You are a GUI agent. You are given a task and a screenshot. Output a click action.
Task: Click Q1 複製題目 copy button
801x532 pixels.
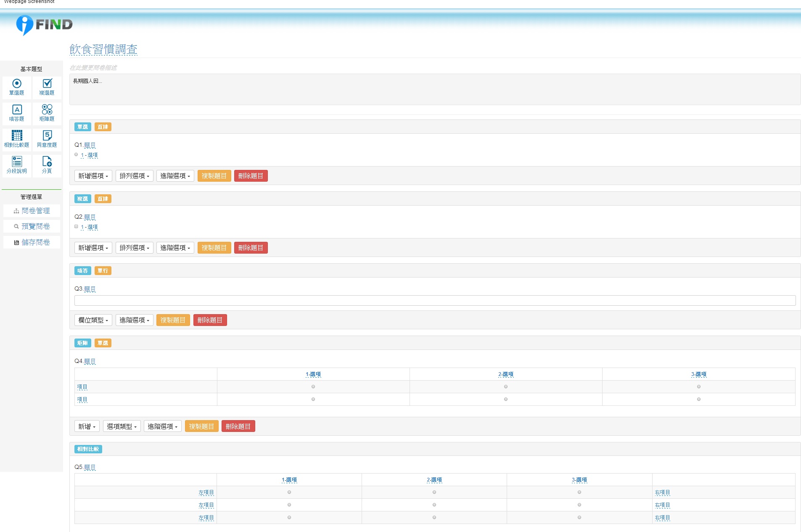[x=214, y=176]
